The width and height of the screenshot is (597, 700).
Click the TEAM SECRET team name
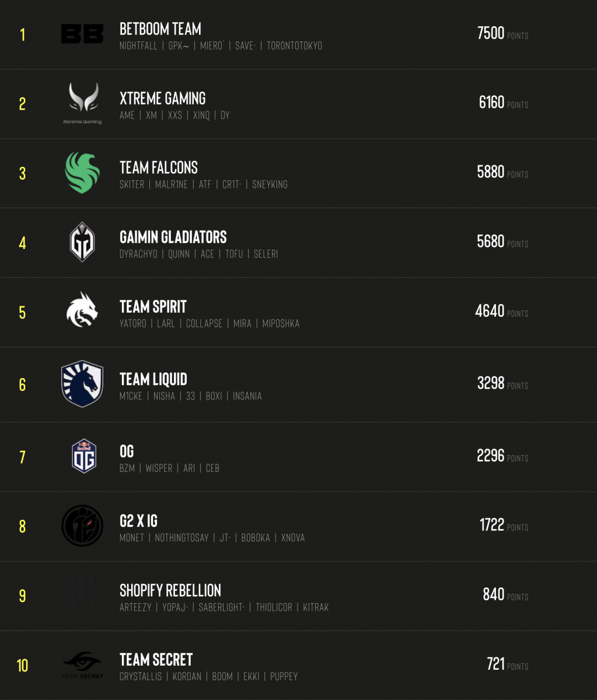[156, 660]
